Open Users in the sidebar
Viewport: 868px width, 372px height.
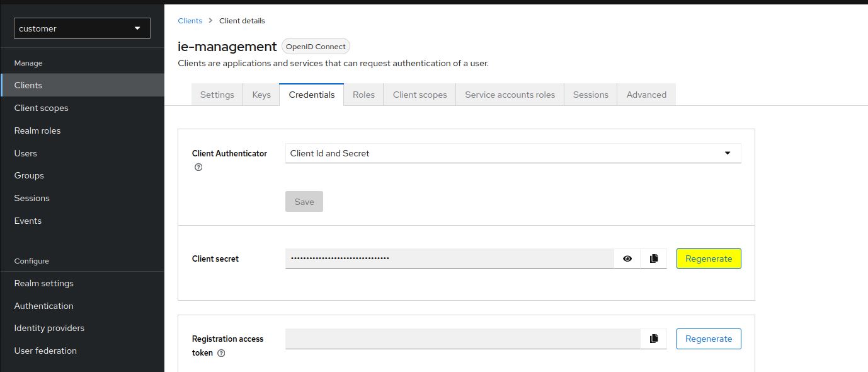tap(26, 153)
